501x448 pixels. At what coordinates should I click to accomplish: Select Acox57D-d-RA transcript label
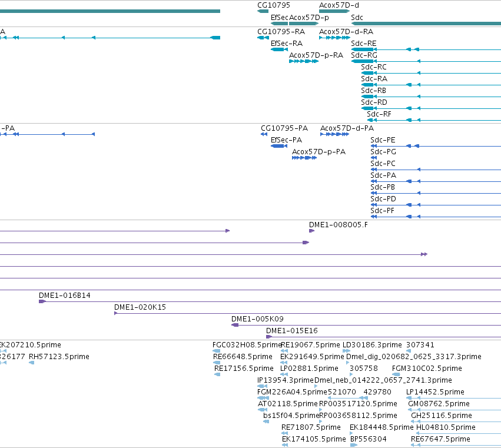click(x=346, y=32)
